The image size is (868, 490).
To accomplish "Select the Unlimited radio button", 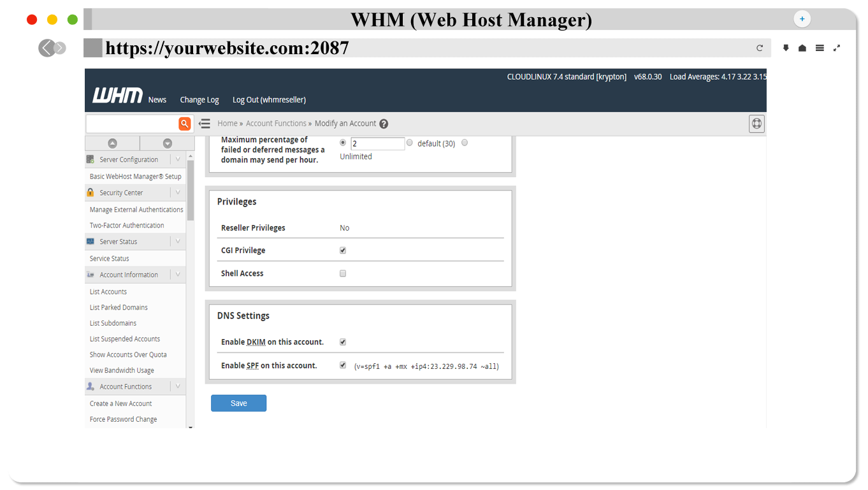I will (x=465, y=143).
